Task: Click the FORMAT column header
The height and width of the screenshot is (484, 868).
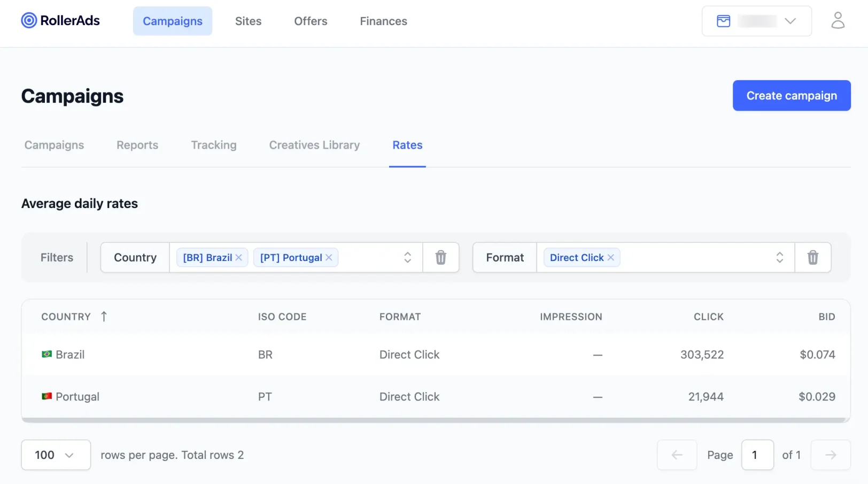Action: pyautogui.click(x=400, y=317)
